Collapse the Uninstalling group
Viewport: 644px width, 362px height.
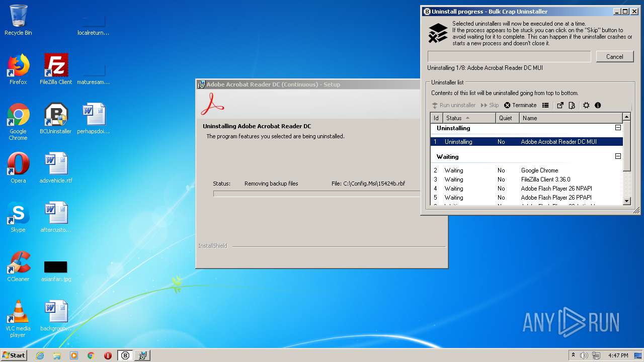618,128
